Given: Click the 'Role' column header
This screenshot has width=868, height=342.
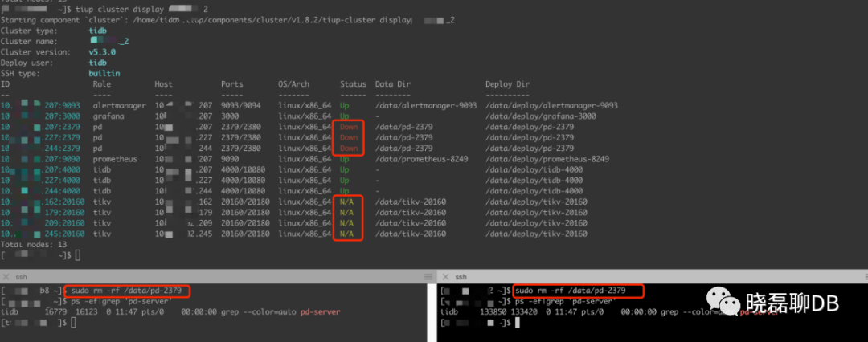Looking at the screenshot, I should point(102,84).
